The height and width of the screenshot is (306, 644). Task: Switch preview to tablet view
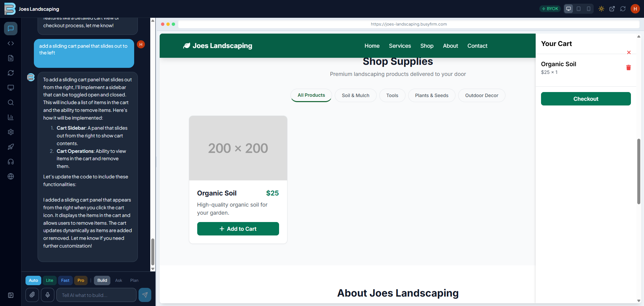(x=579, y=9)
